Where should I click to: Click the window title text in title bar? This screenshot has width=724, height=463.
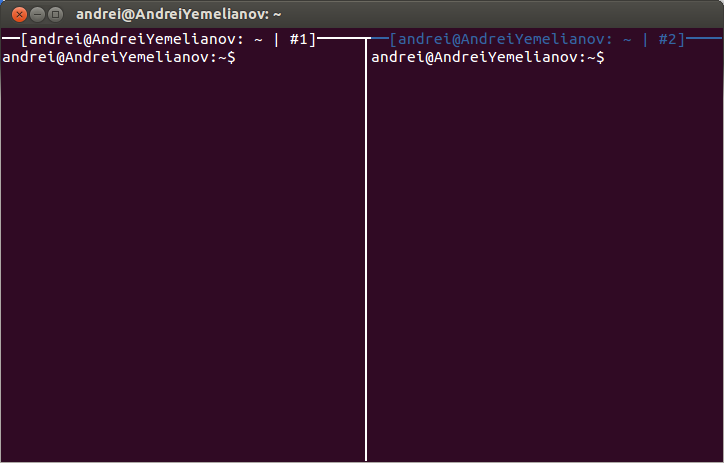click(179, 15)
